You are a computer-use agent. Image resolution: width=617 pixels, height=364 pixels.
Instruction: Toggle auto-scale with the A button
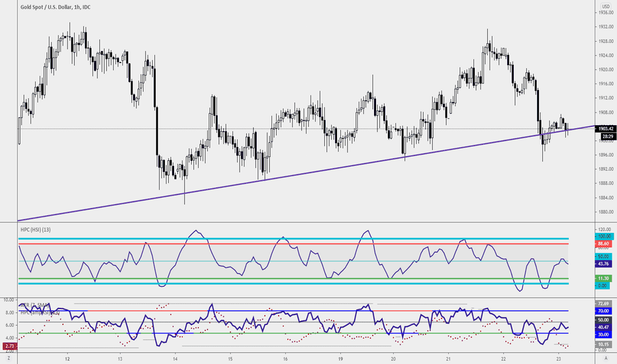pos(606,359)
